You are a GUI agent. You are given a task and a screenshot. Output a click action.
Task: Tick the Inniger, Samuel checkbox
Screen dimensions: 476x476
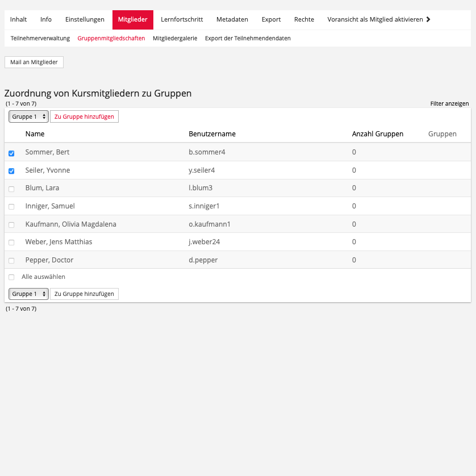click(x=11, y=207)
